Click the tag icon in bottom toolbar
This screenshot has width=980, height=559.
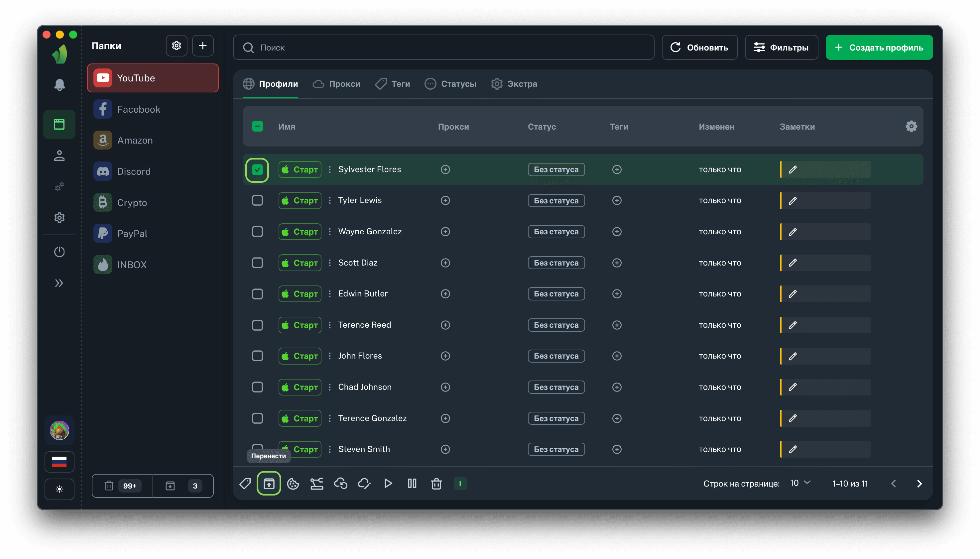coord(245,483)
